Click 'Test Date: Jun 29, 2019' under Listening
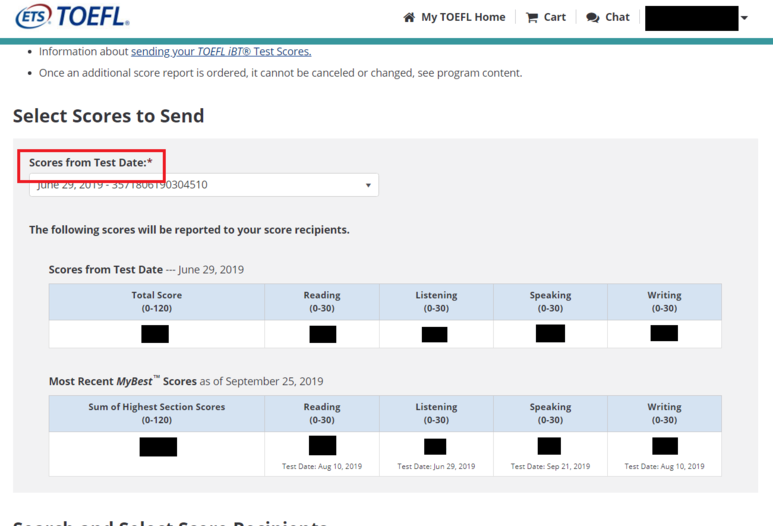Screen dimensions: 773x526 click(x=436, y=466)
